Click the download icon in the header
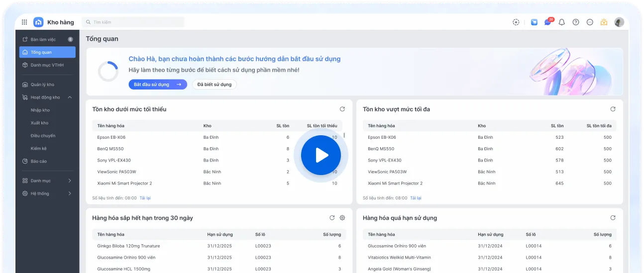Image resolution: width=644 pixels, height=273 pixels. 516,22
